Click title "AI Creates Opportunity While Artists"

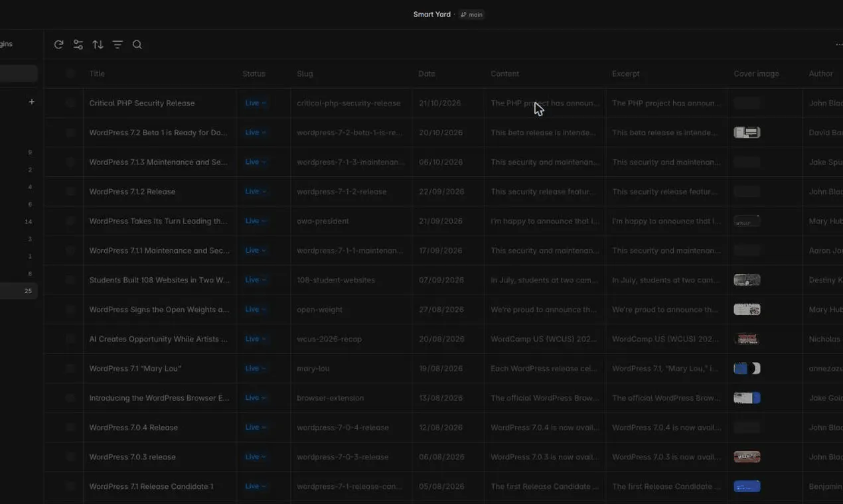(158, 339)
